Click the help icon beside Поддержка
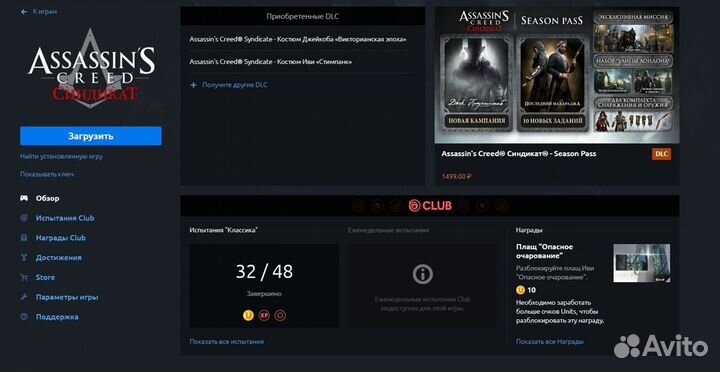Screen dimensions: 720x372 (x=24, y=317)
